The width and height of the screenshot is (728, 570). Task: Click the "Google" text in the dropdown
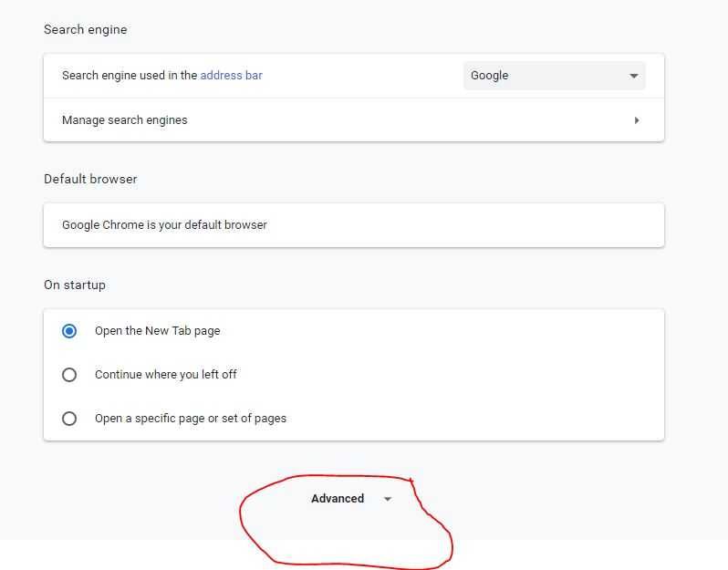click(x=490, y=76)
